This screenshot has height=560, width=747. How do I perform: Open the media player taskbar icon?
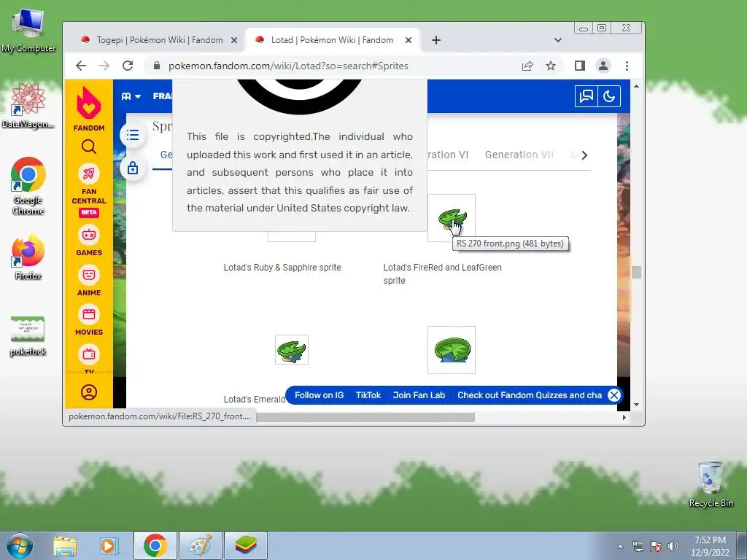pos(109,545)
